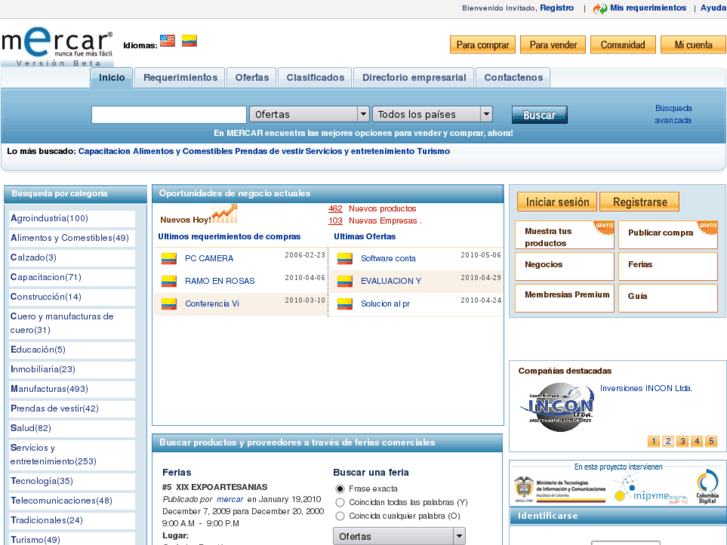727x545 pixels.
Task: Click the Mi cuenta button
Action: [x=693, y=45]
